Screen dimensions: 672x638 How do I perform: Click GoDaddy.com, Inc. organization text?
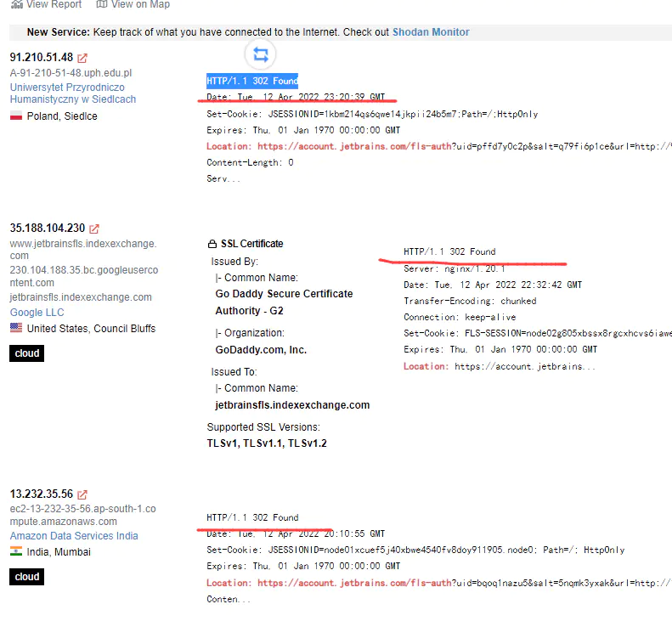point(261,350)
